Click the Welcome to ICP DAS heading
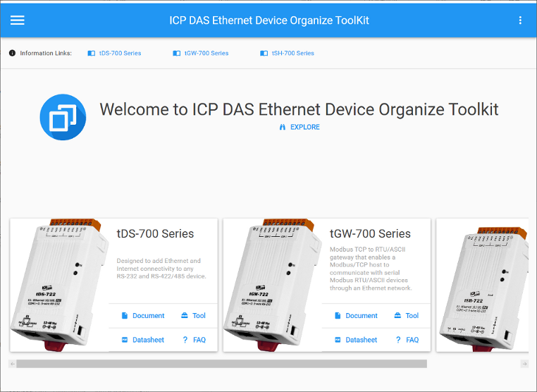 299,110
